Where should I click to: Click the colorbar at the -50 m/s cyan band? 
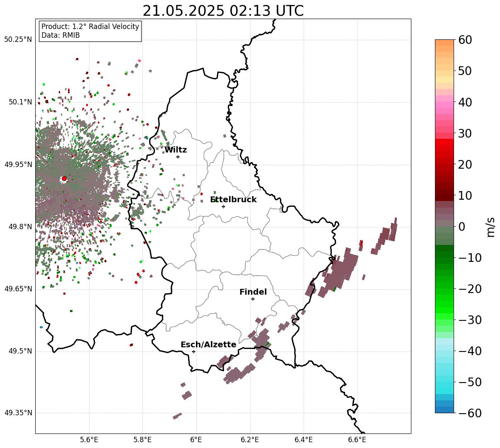pyautogui.click(x=444, y=382)
